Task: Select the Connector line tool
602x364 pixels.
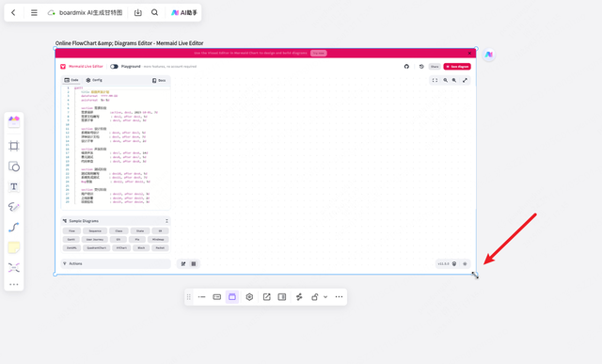Action: click(14, 228)
